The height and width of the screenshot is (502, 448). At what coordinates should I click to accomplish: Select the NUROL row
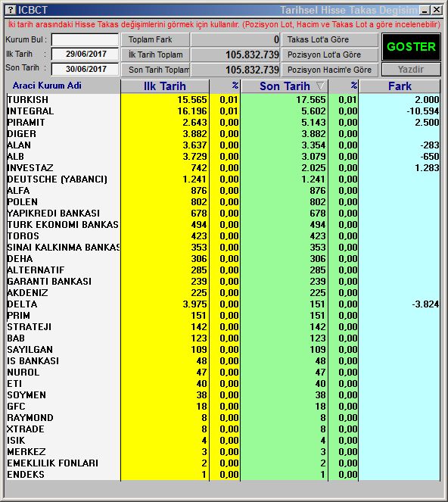223,373
